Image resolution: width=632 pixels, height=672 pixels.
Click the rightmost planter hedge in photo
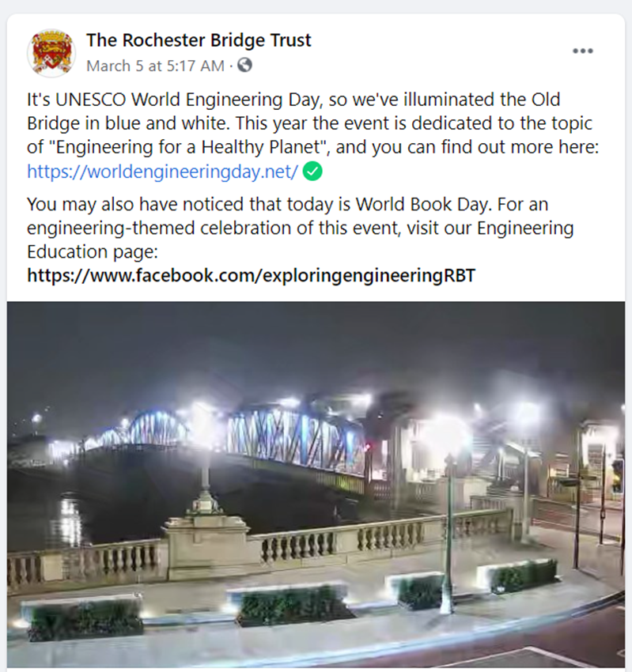[520, 576]
